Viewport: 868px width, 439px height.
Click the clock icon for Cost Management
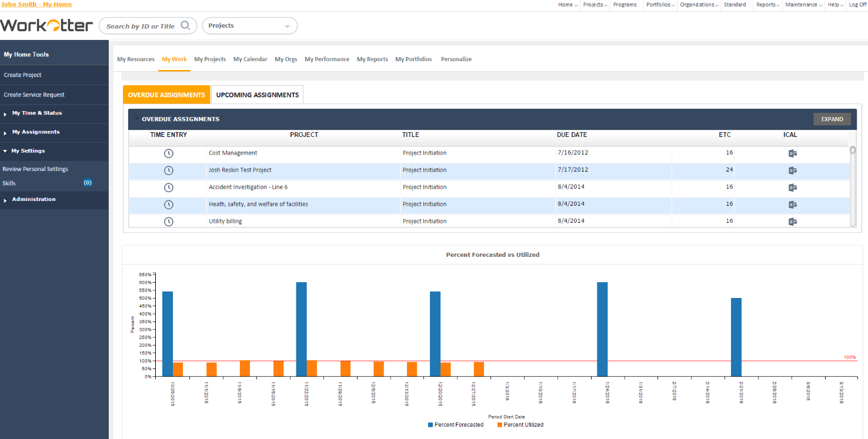pos(168,153)
